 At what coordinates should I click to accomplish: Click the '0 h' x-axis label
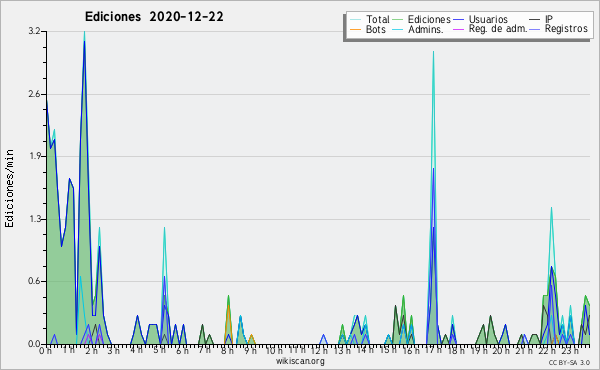[45, 350]
